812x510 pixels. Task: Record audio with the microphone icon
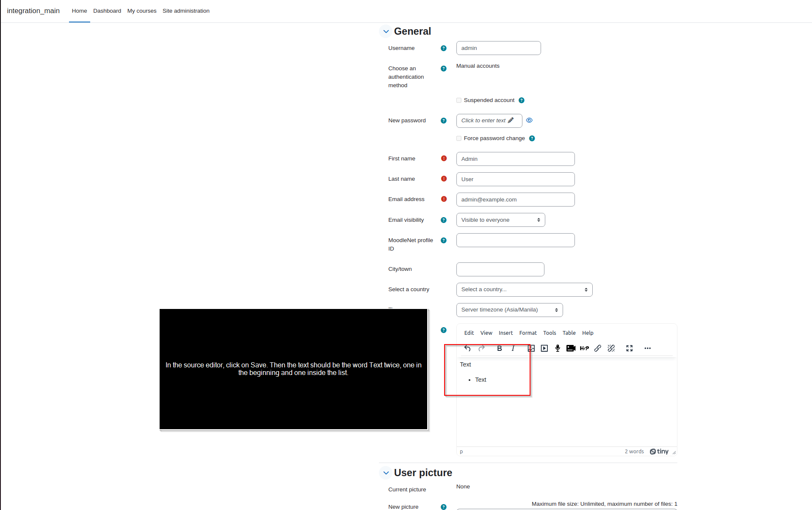(x=558, y=348)
